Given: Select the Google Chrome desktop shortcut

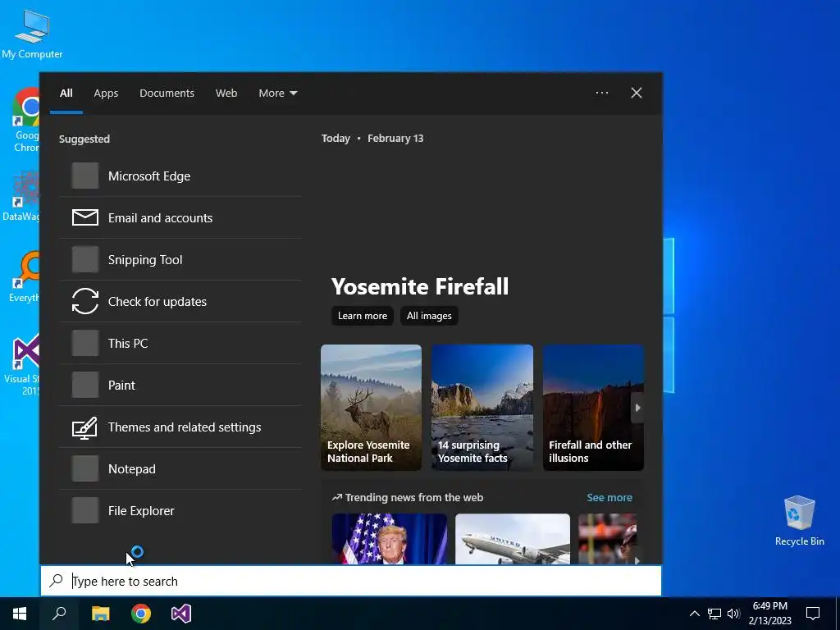Looking at the screenshot, I should [x=27, y=121].
